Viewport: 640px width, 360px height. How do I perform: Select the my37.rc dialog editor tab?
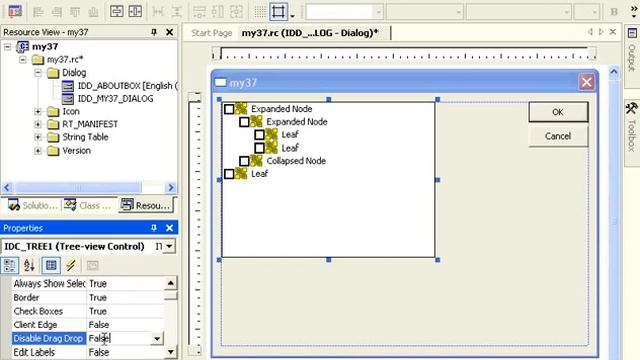pyautogui.click(x=310, y=33)
